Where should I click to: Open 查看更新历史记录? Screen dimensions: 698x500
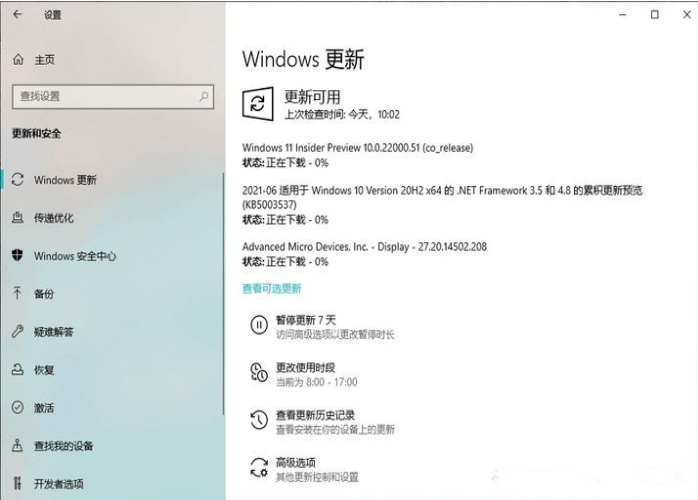[x=315, y=415]
